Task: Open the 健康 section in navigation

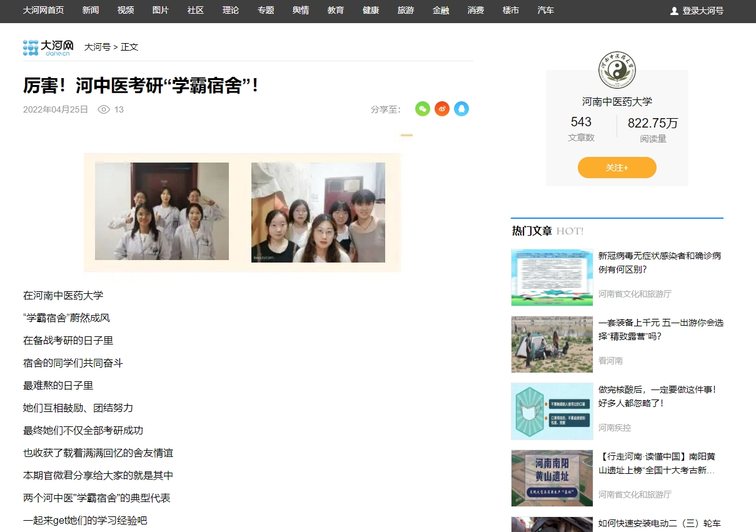Action: pyautogui.click(x=371, y=11)
